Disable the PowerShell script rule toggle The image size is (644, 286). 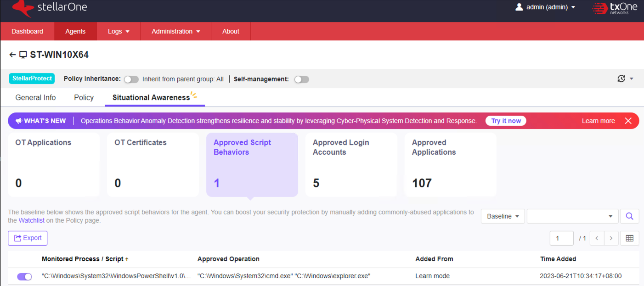coord(24,276)
